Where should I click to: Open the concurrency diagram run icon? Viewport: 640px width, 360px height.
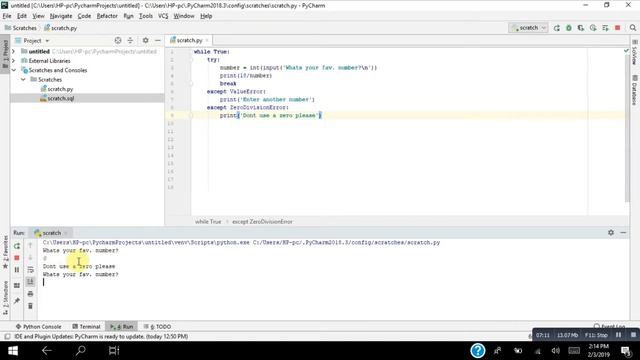[x=605, y=28]
